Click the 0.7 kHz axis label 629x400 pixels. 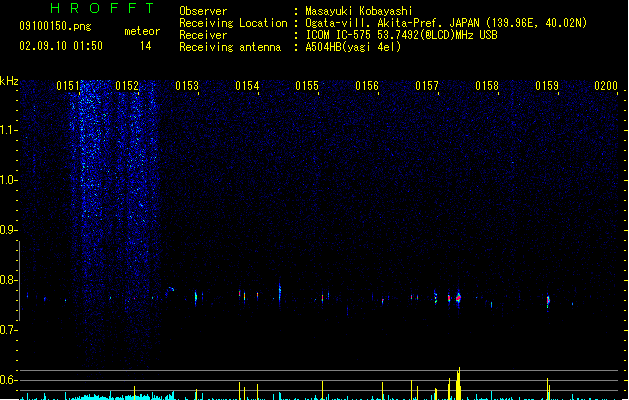(x=8, y=330)
